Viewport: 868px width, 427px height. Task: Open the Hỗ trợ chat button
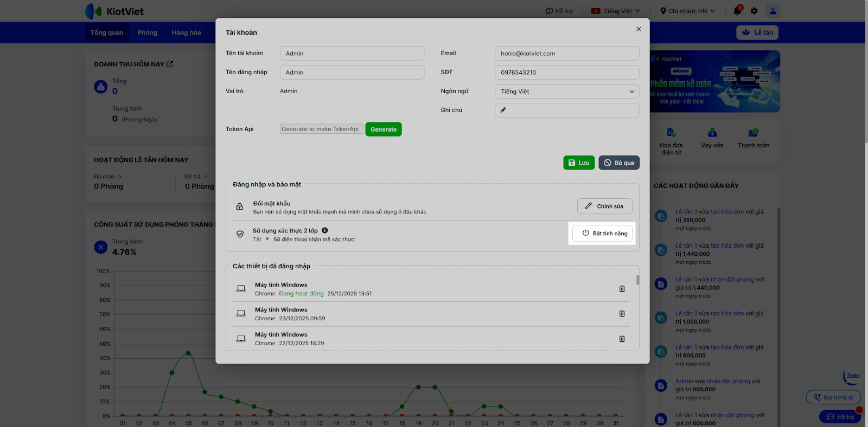pyautogui.click(x=840, y=417)
